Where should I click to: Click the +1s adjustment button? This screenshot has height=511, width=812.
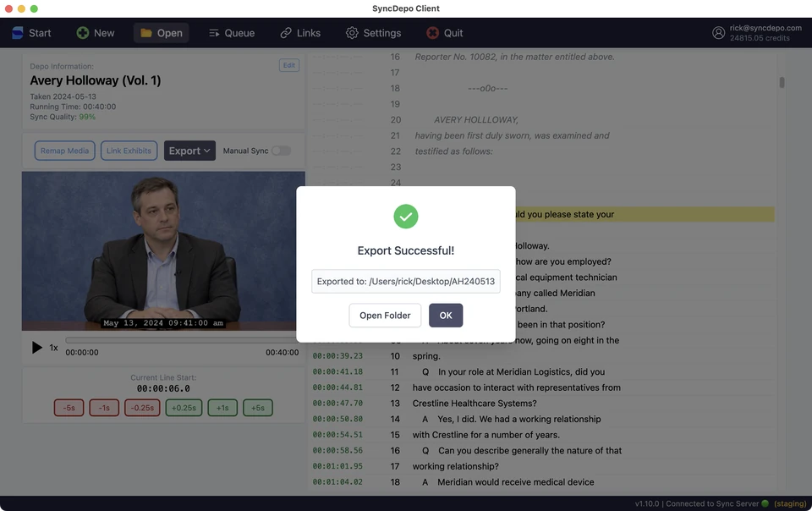coord(222,408)
